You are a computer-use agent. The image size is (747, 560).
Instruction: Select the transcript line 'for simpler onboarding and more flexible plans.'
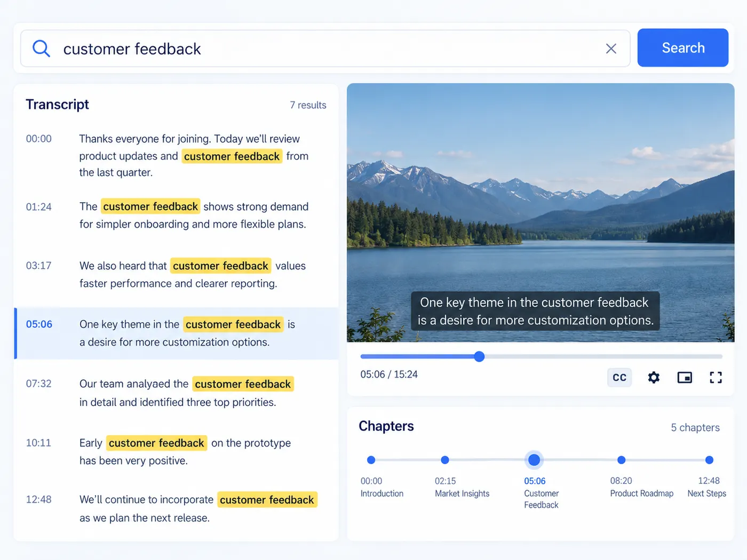(193, 224)
